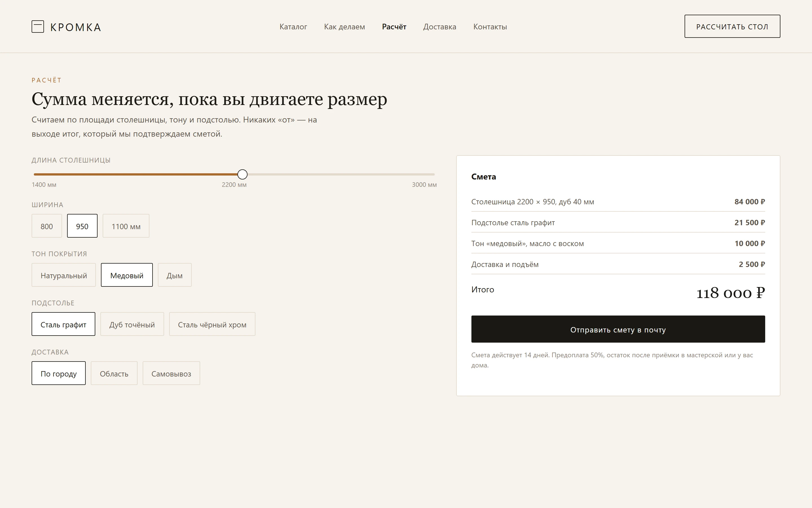This screenshot has height=508, width=812.
Task: Click the total 118 000 ₽
Action: point(731,293)
